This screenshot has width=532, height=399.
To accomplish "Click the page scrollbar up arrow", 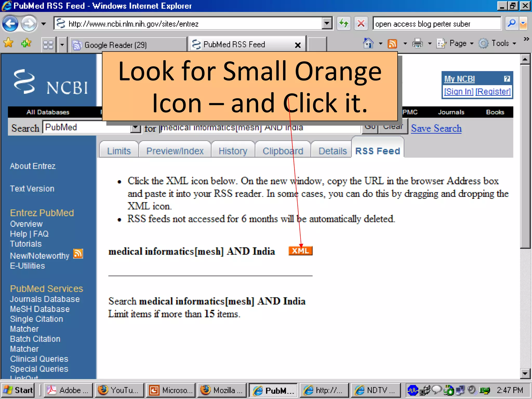I will coord(525,59).
